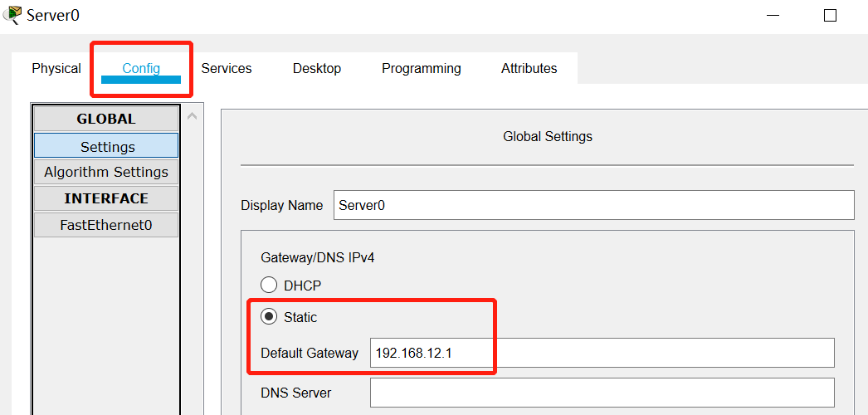
Task: Minimize the Server0 window
Action: 773,16
